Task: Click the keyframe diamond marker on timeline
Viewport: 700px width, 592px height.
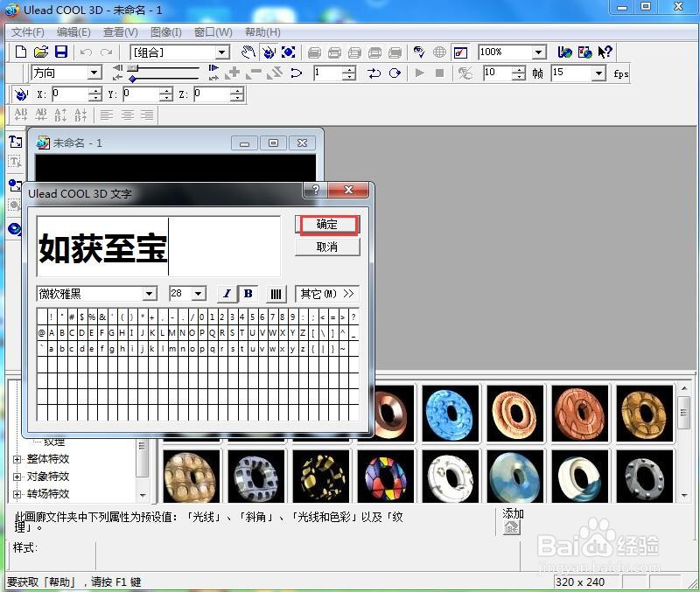Action: click(x=132, y=79)
